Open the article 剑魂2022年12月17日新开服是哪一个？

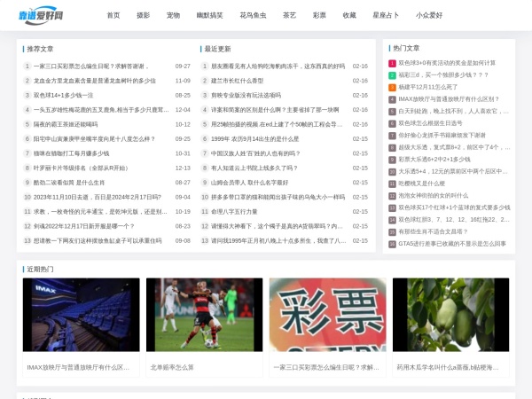pyautogui.click(x=84, y=226)
